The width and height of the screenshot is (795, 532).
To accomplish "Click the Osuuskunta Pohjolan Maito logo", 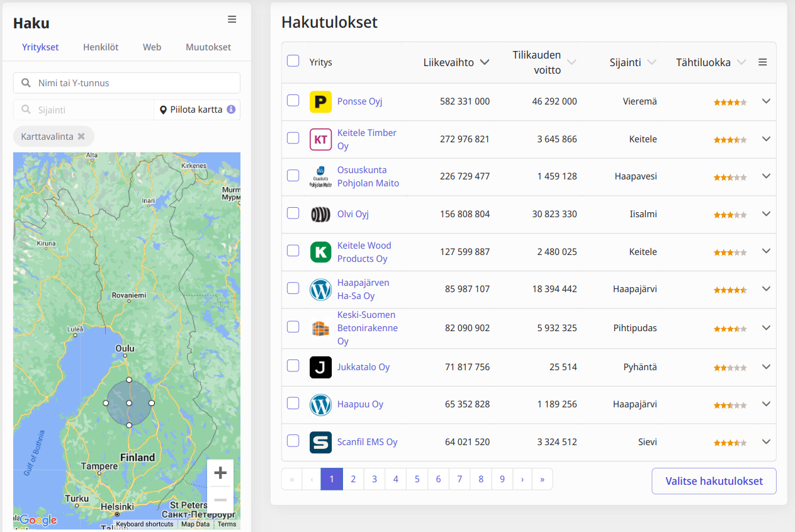I will [x=320, y=176].
